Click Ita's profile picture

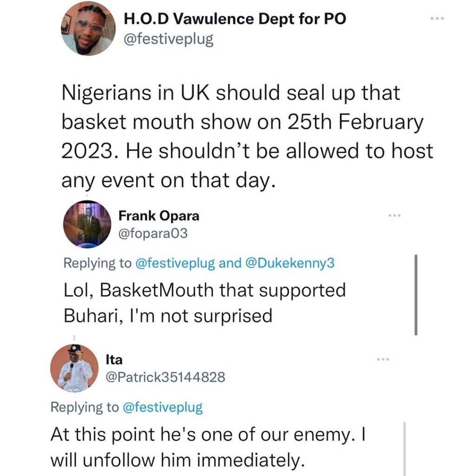[x=74, y=368]
